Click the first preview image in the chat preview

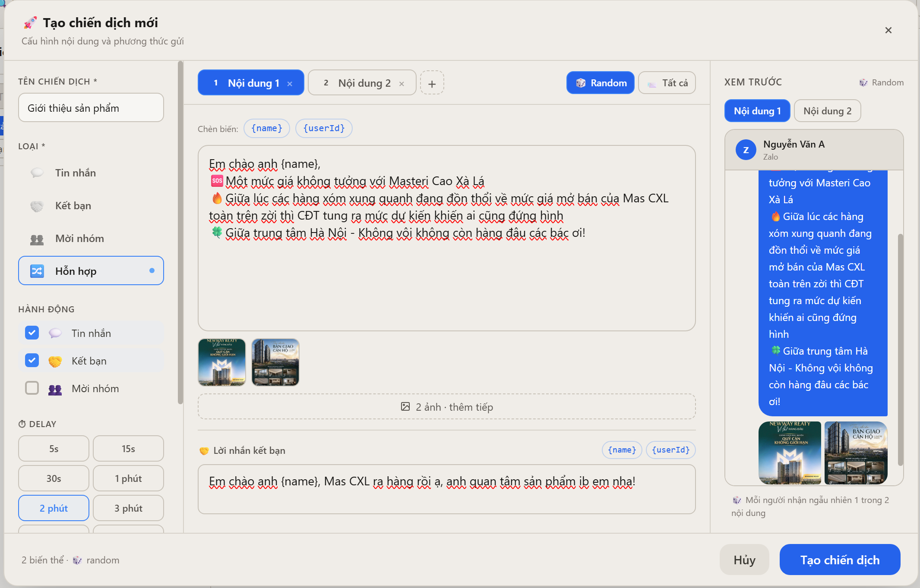coord(790,453)
